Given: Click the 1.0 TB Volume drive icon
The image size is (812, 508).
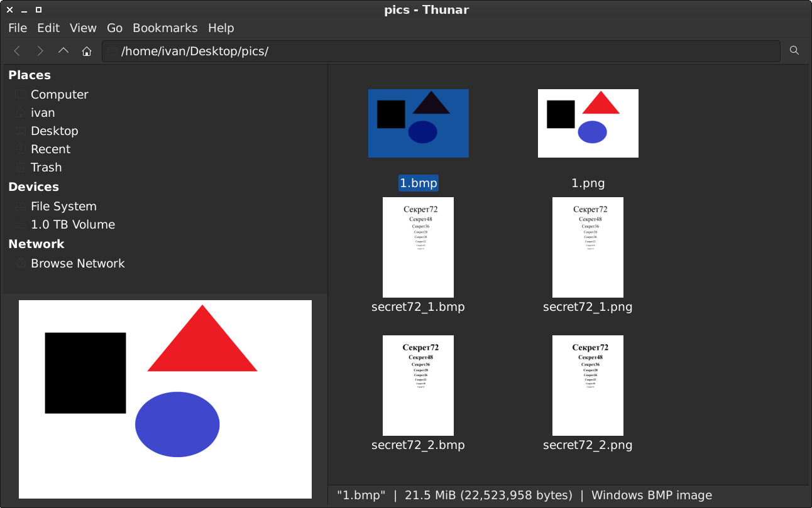Looking at the screenshot, I should (21, 225).
